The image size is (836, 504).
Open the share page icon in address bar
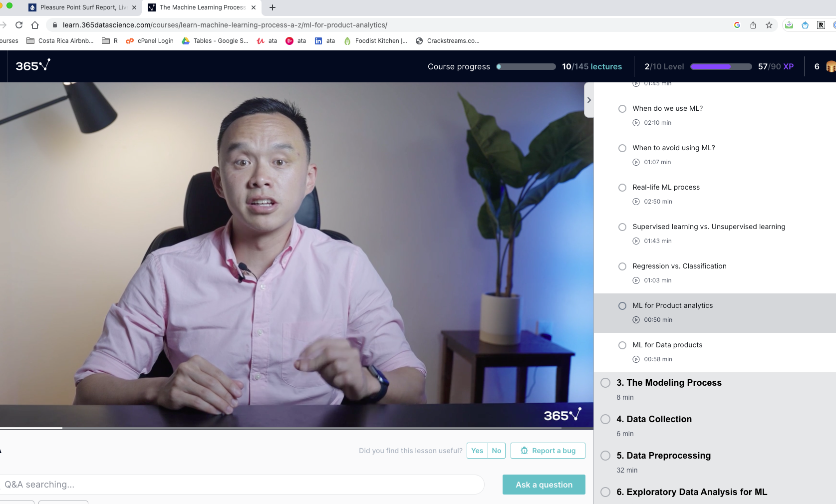tap(753, 25)
